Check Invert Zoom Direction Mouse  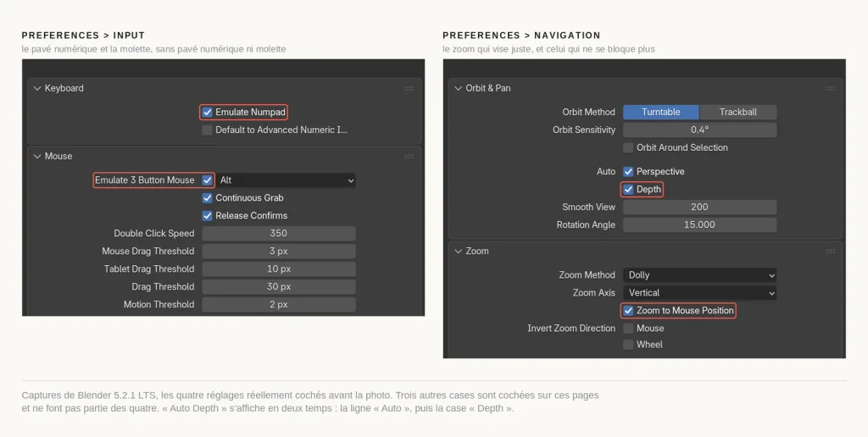coord(628,328)
